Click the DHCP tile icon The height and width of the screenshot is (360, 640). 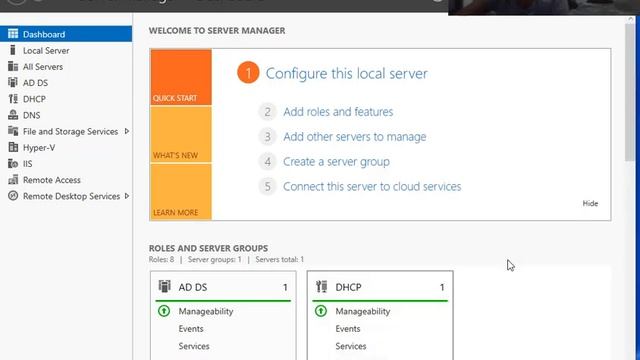pyautogui.click(x=322, y=287)
